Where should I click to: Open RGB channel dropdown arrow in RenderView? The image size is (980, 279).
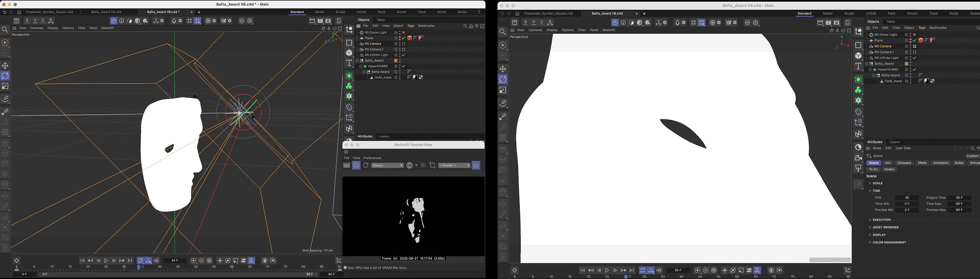[416, 165]
